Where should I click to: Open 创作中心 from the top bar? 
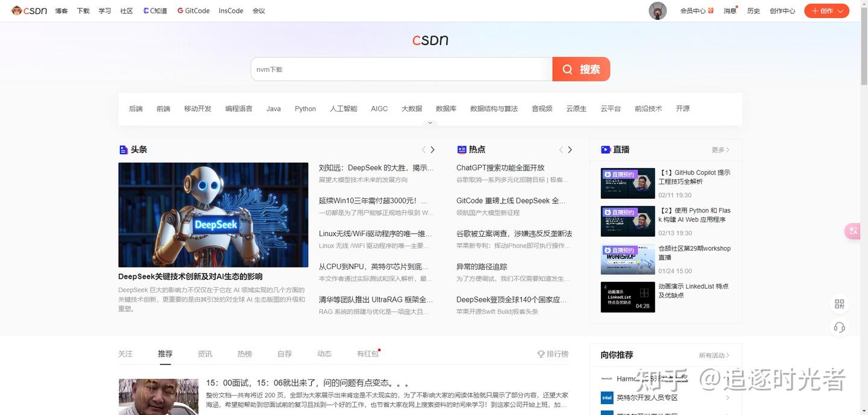coord(782,10)
